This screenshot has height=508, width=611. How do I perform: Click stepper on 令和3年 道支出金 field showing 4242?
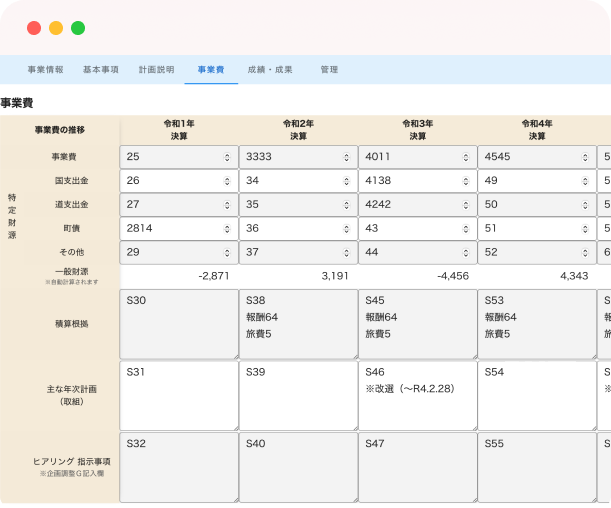tap(466, 205)
